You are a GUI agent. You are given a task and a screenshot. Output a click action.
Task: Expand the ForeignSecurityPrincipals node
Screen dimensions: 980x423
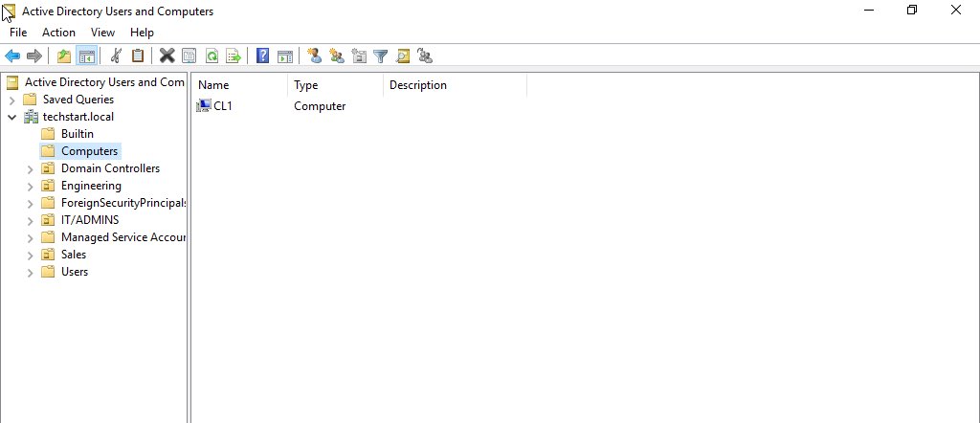(x=30, y=203)
